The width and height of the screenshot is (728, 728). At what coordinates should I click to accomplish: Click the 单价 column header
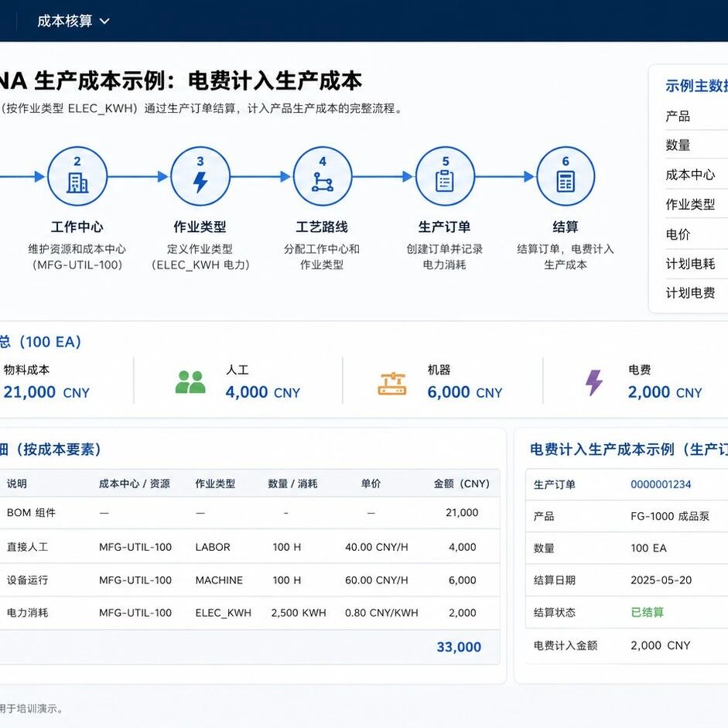[371, 484]
